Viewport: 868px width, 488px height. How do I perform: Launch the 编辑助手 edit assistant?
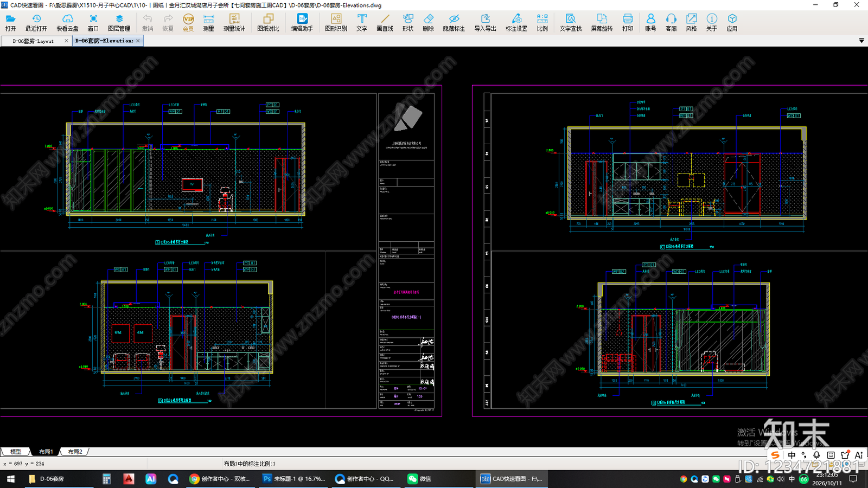tap(302, 23)
